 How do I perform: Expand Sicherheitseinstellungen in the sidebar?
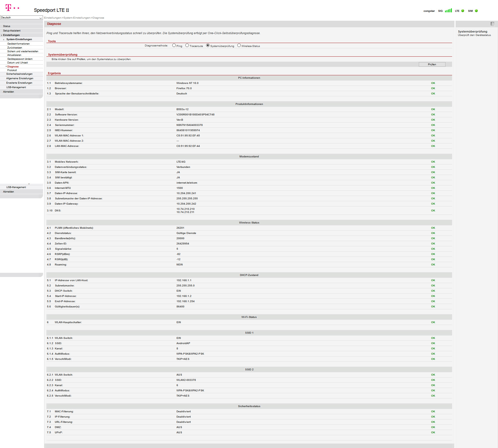point(19,74)
